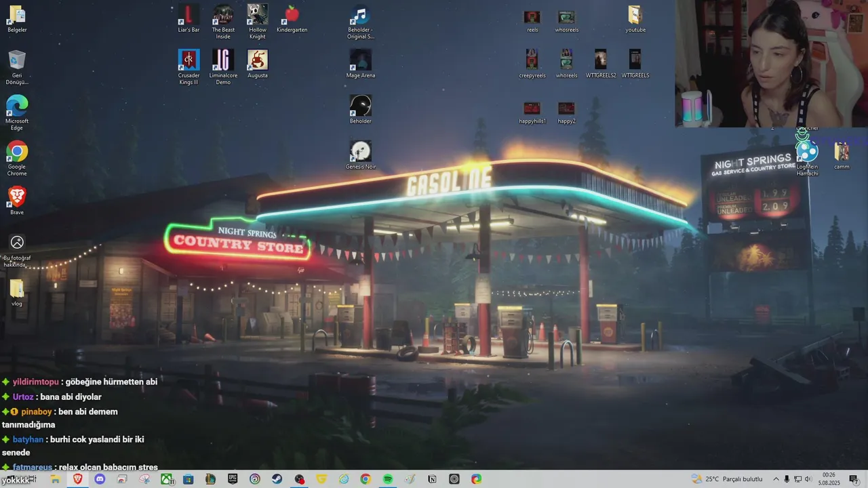The height and width of the screenshot is (488, 868).
Task: Select the reels video file
Action: coord(532,20)
